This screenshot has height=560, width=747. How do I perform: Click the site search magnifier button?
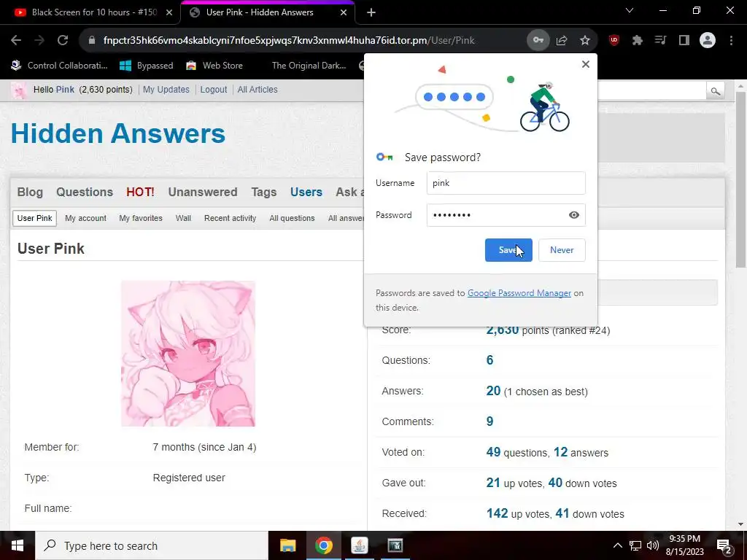(716, 91)
